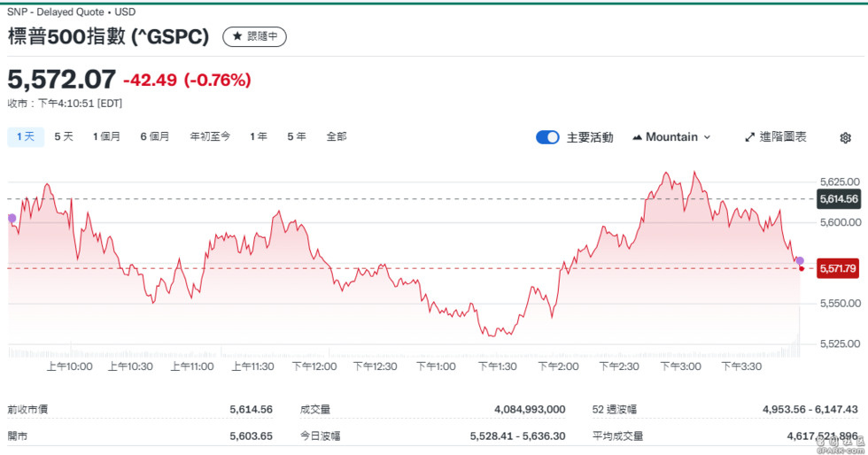Select the 5天 range tab
The height and width of the screenshot is (455, 868).
[x=64, y=136]
